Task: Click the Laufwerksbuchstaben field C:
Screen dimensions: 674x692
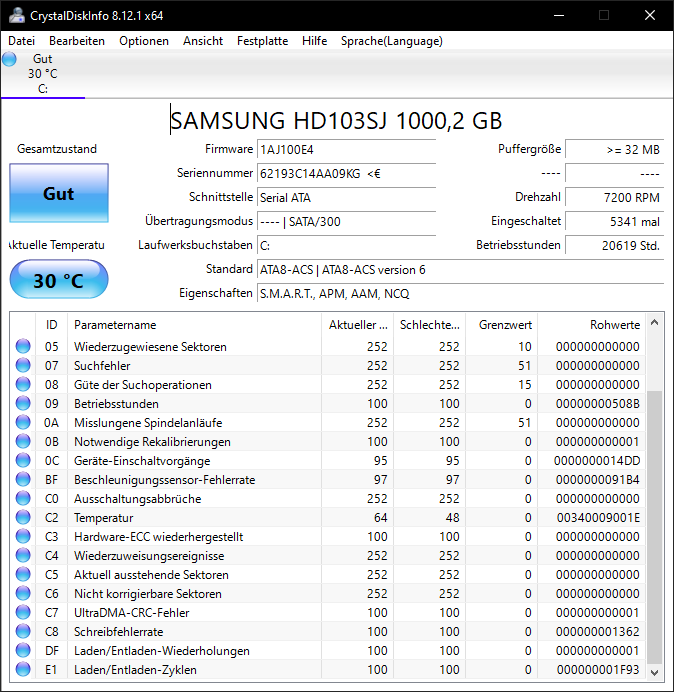Action: (346, 245)
